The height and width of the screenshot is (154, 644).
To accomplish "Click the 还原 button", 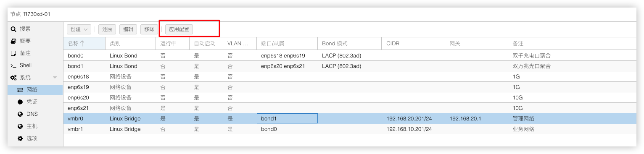I will click(107, 29).
